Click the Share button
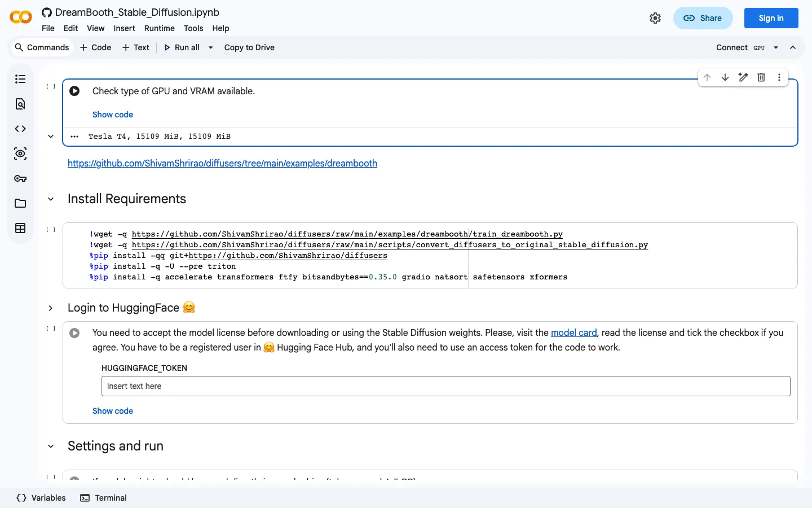Viewport: 812px width, 508px height. (703, 18)
